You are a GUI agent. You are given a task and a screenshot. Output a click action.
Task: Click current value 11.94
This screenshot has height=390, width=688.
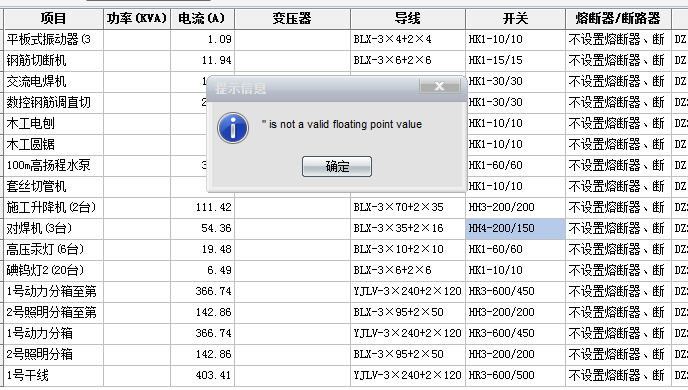(202, 61)
